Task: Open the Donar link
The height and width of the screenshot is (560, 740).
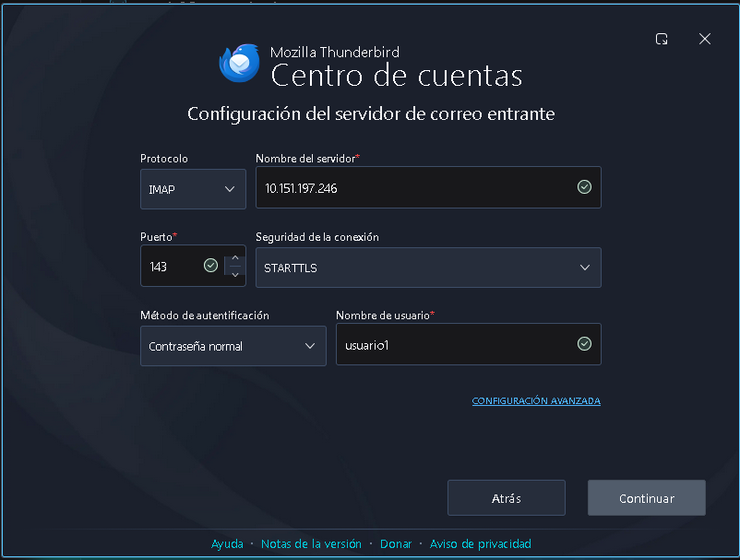Action: (x=396, y=544)
